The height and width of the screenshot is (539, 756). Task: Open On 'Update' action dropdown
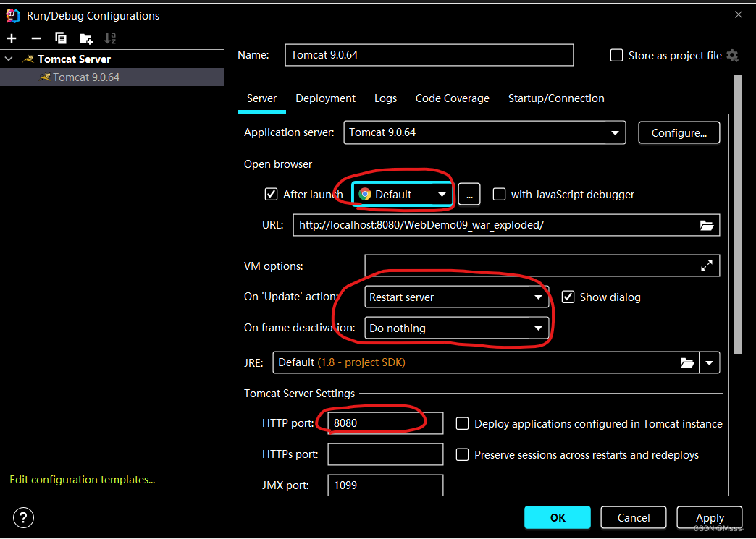[456, 297]
